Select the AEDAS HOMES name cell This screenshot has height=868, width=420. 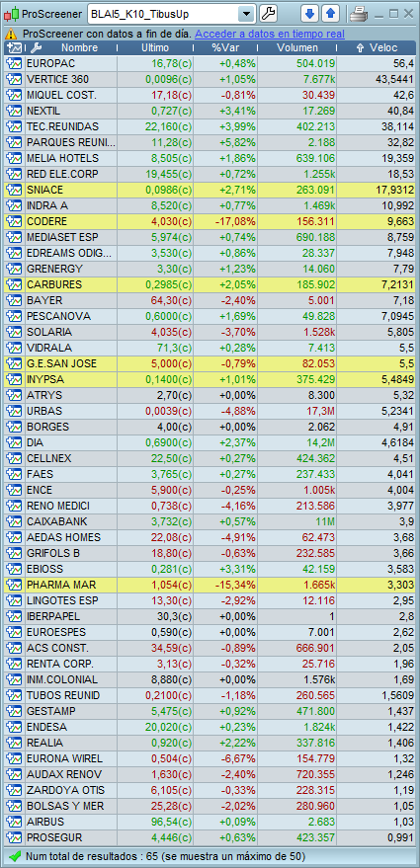[x=71, y=537]
